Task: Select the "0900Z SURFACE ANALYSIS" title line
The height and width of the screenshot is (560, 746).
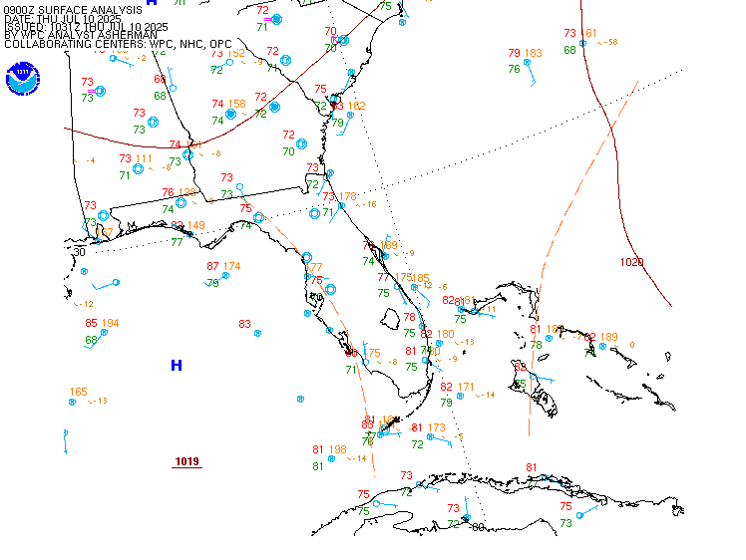Action: pos(73,10)
